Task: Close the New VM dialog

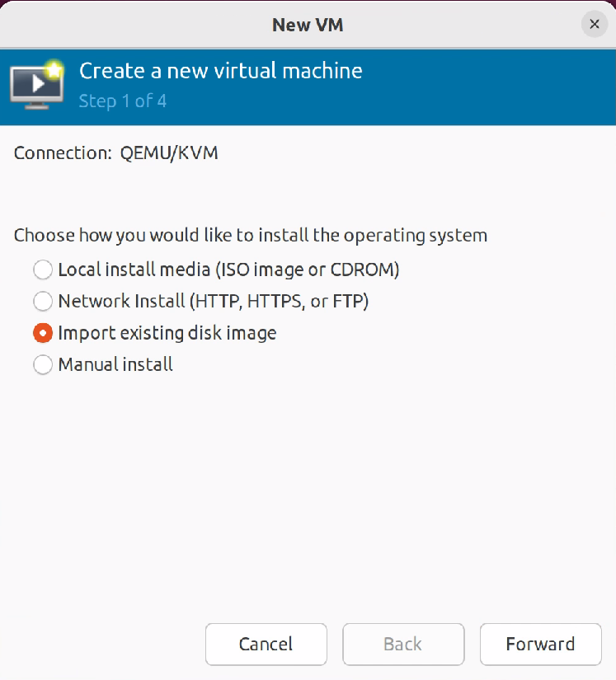Action: pos(594,24)
